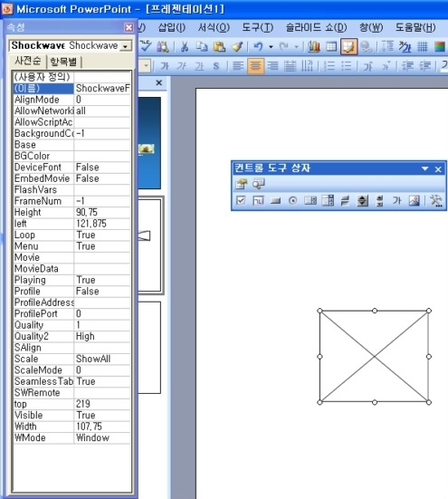Click the Insert Table icon
Image resolution: width=448 pixels, height=499 pixels.
[331, 47]
